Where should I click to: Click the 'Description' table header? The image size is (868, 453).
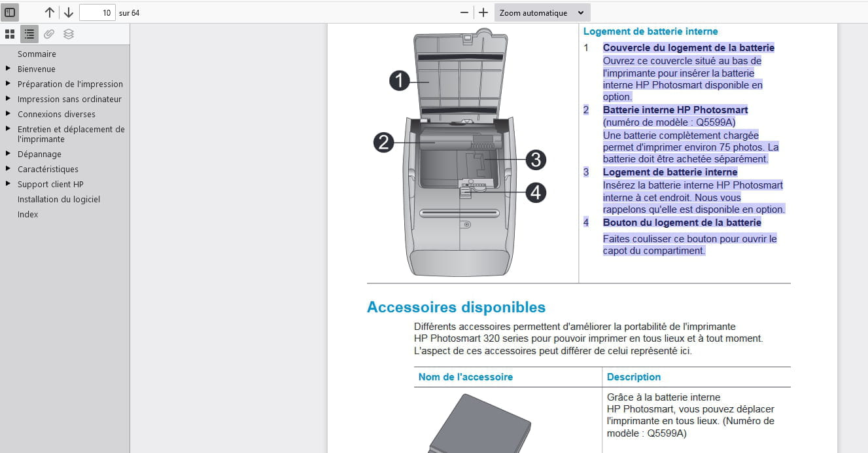tap(634, 377)
